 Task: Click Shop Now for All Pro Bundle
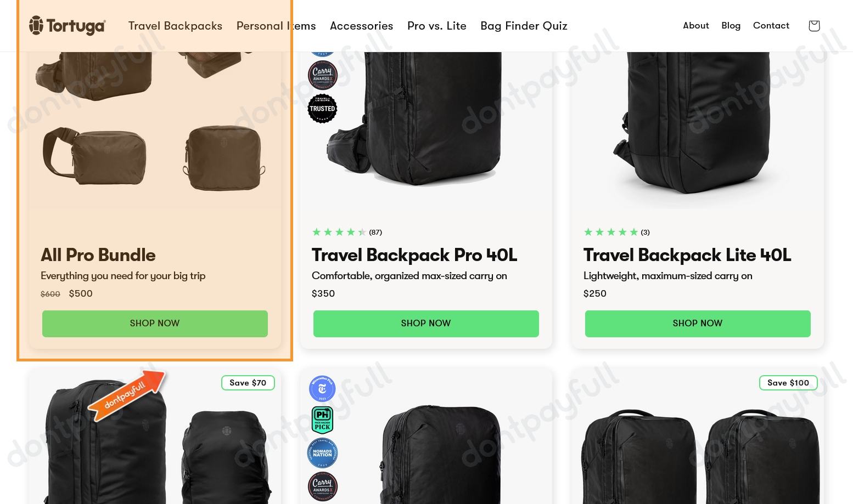pos(155,324)
